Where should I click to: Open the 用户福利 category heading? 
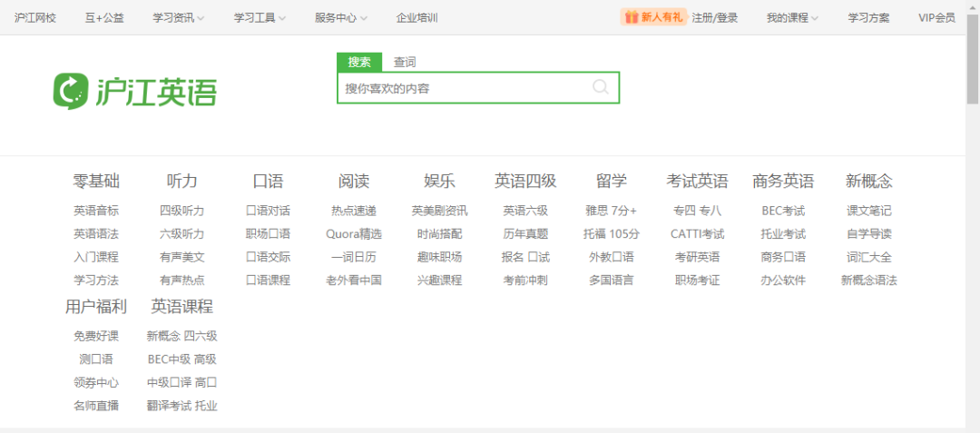click(x=96, y=307)
